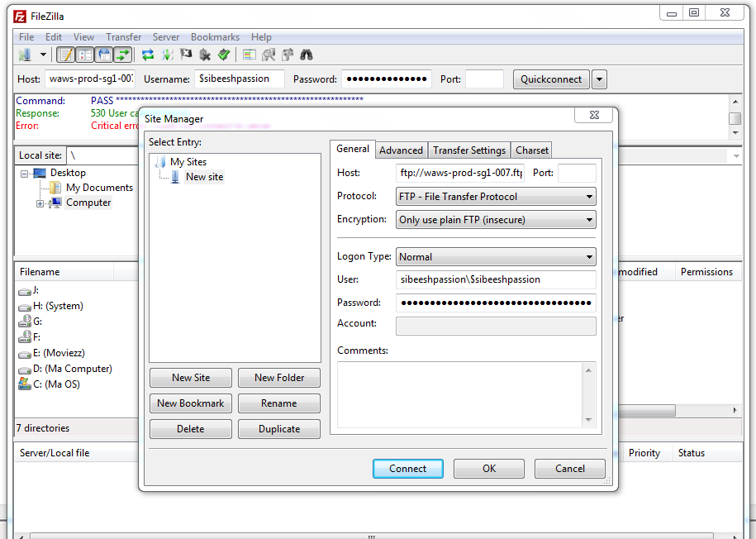
Task: Open the Protocol dropdown
Action: coord(496,197)
